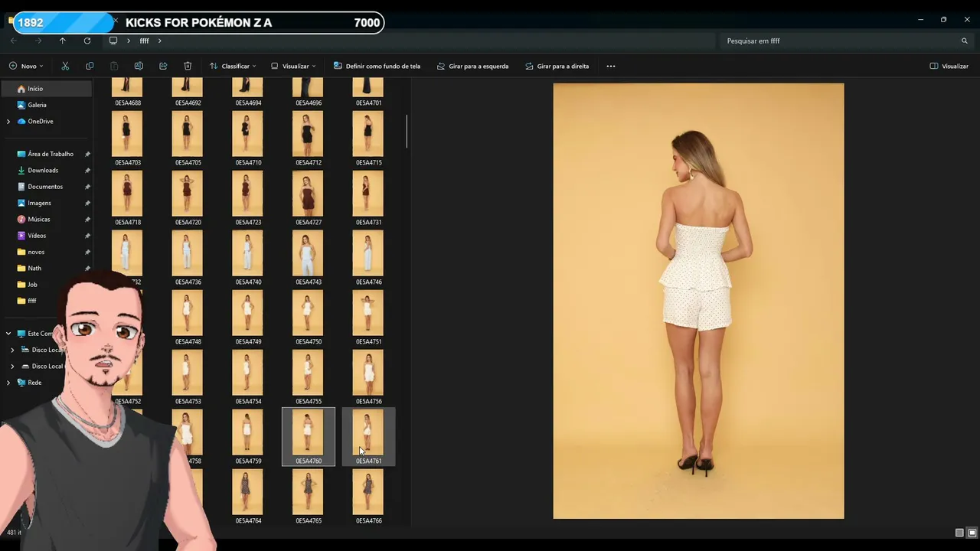This screenshot has height=551, width=980.
Task: Select thumbnail 0E5A4723
Action: point(248,198)
